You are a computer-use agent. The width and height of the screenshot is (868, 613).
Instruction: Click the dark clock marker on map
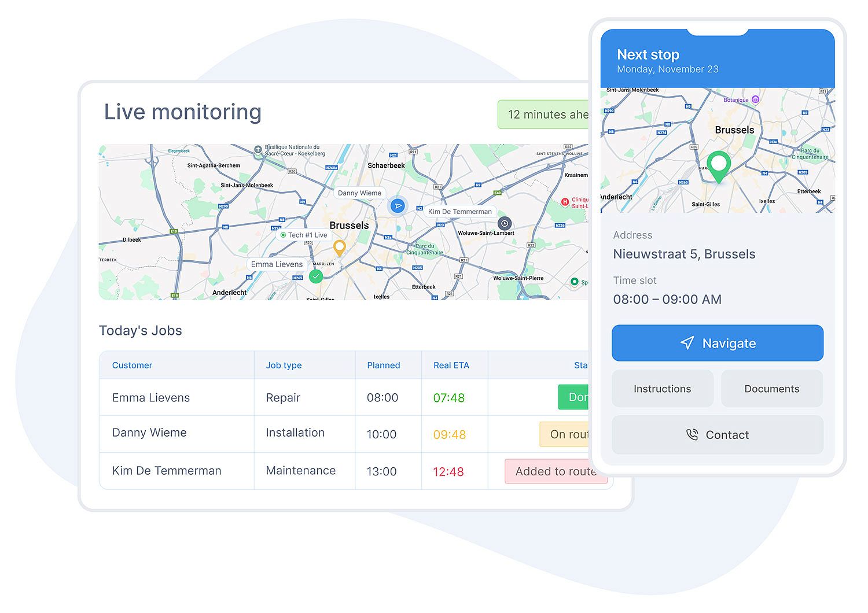[x=505, y=224]
